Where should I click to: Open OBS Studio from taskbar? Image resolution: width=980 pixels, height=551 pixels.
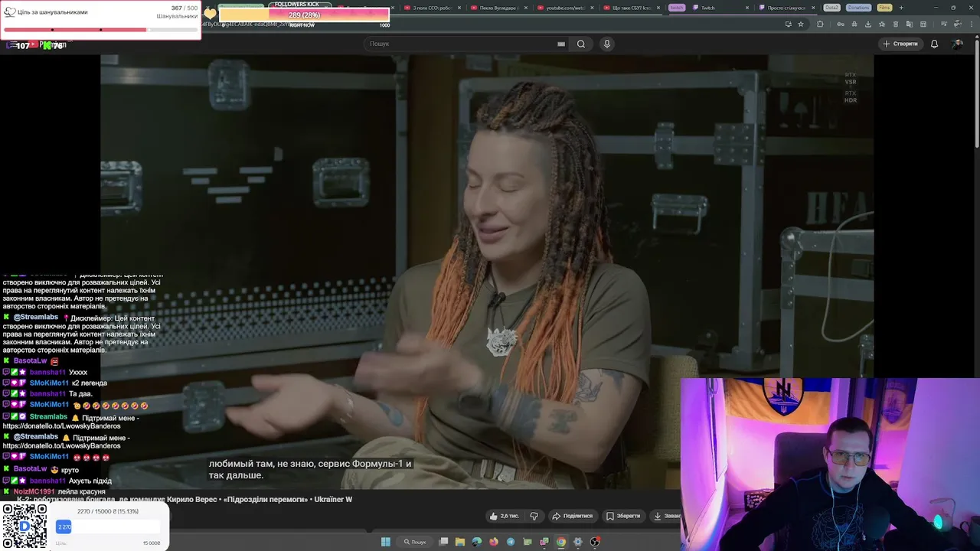pyautogui.click(x=595, y=542)
